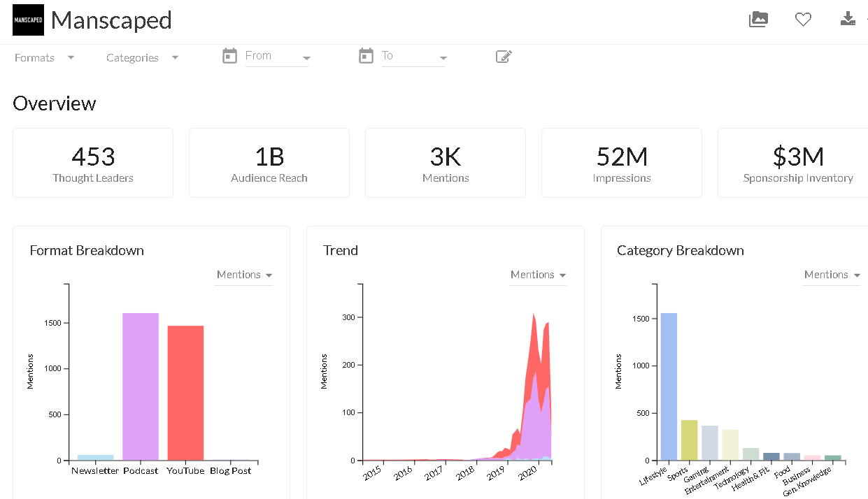868x499 pixels.
Task: Open the From date calendar icon
Action: click(x=229, y=56)
